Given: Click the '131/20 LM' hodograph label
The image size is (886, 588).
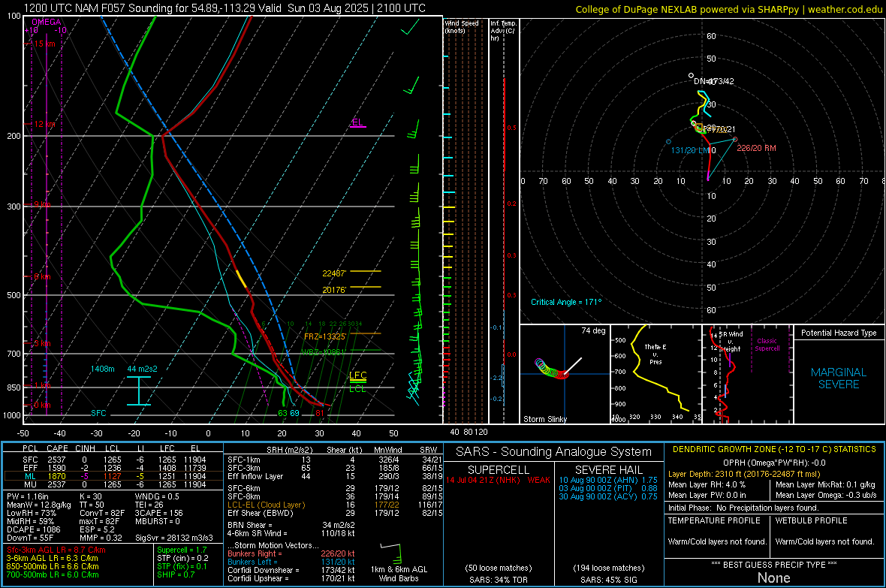Looking at the screenshot, I should click(690, 150).
